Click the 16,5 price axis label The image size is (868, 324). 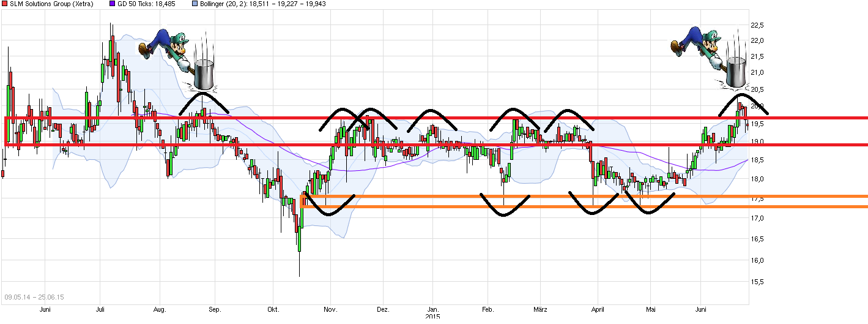(757, 239)
